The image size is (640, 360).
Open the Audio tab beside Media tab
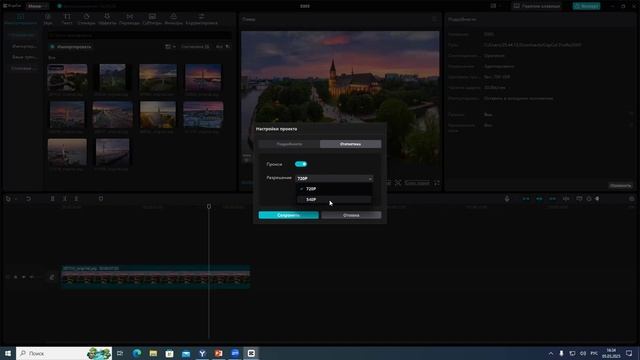coord(48,19)
